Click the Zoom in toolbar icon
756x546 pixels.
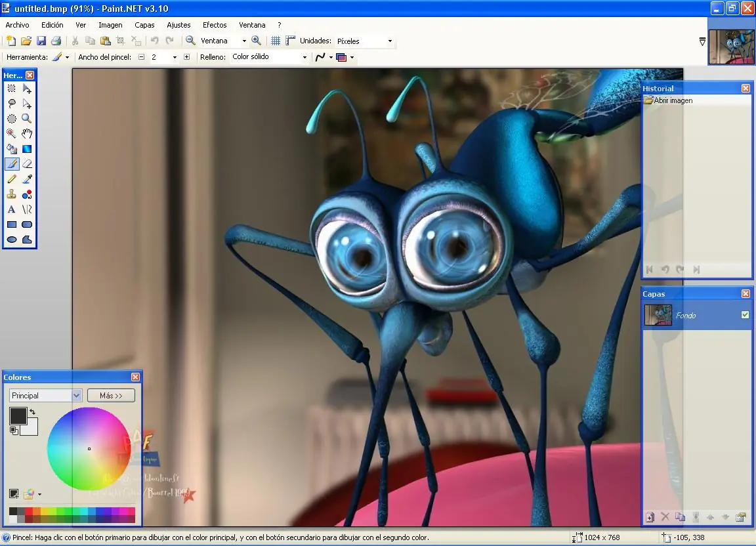coord(257,41)
